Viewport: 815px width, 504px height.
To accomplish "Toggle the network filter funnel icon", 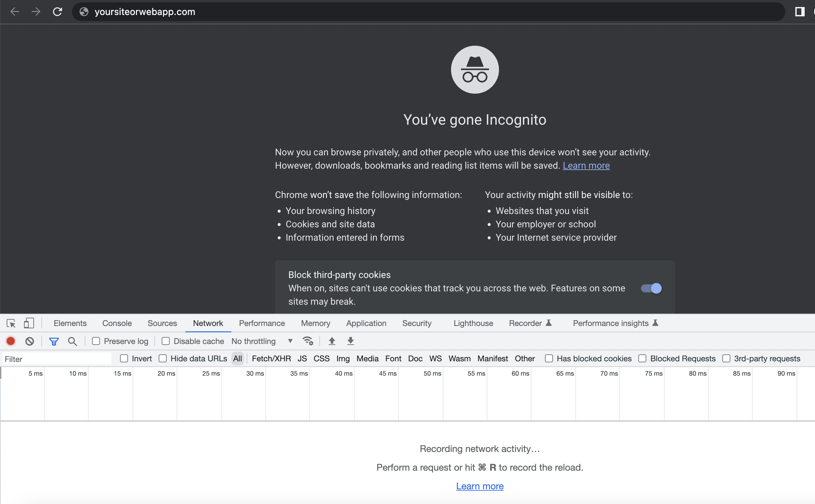I will click(54, 341).
